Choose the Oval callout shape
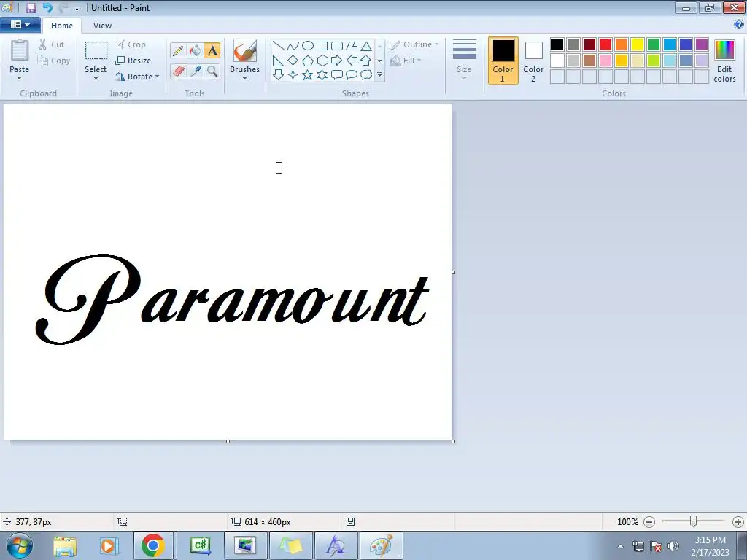Screen dimensions: 747x560 pos(352,75)
